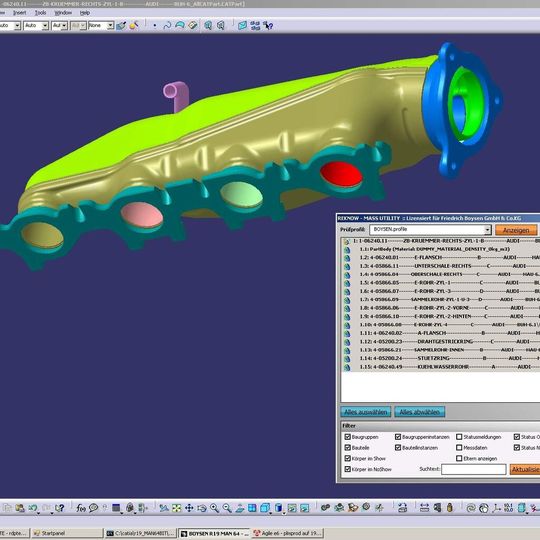The width and height of the screenshot is (540, 540).
Task: Select the SAMMELROHR-INNEN row
Action: [x=441, y=350]
